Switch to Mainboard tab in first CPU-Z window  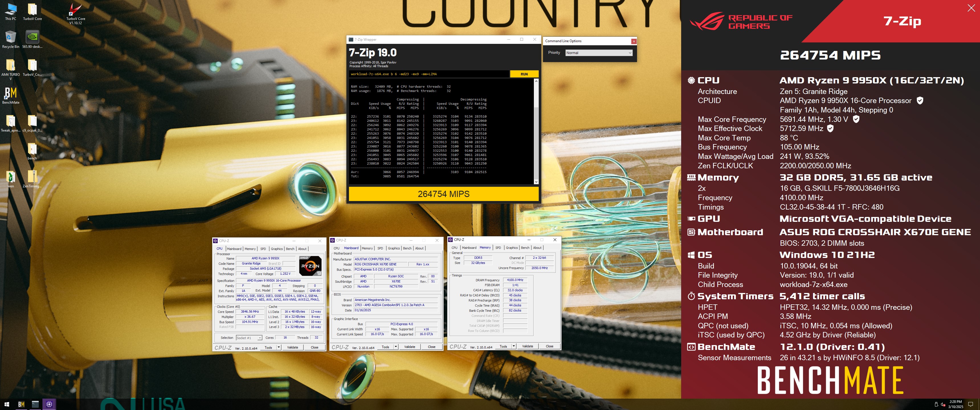pos(234,249)
